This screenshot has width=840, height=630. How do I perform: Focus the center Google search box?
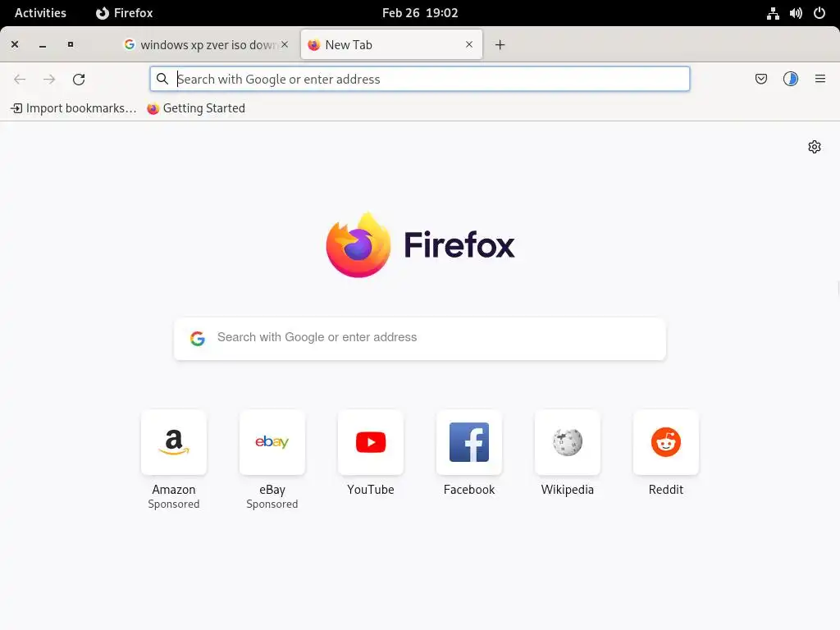[419, 339]
